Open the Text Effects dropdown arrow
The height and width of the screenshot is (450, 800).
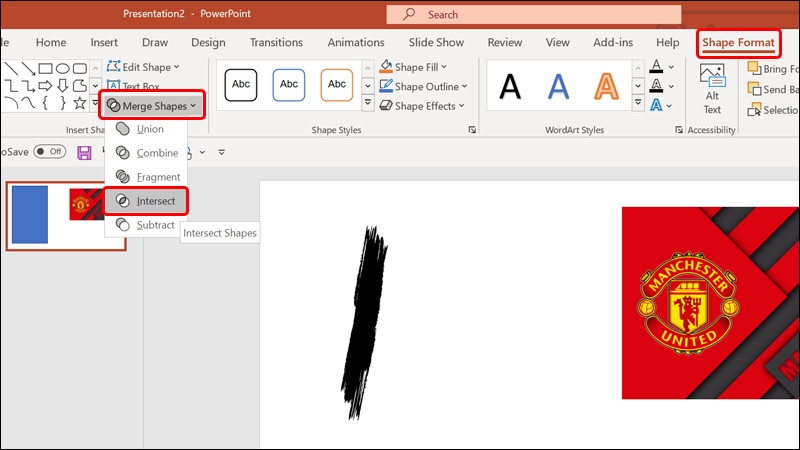click(669, 106)
